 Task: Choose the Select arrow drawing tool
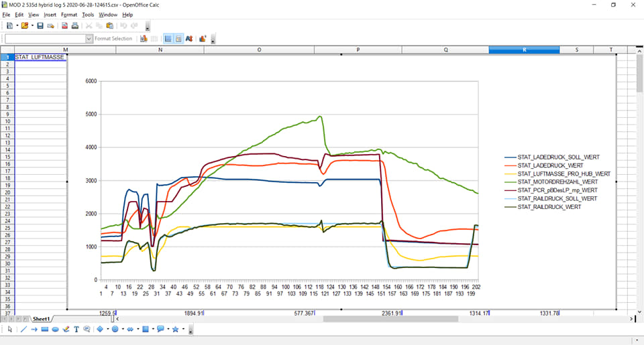coord(10,329)
